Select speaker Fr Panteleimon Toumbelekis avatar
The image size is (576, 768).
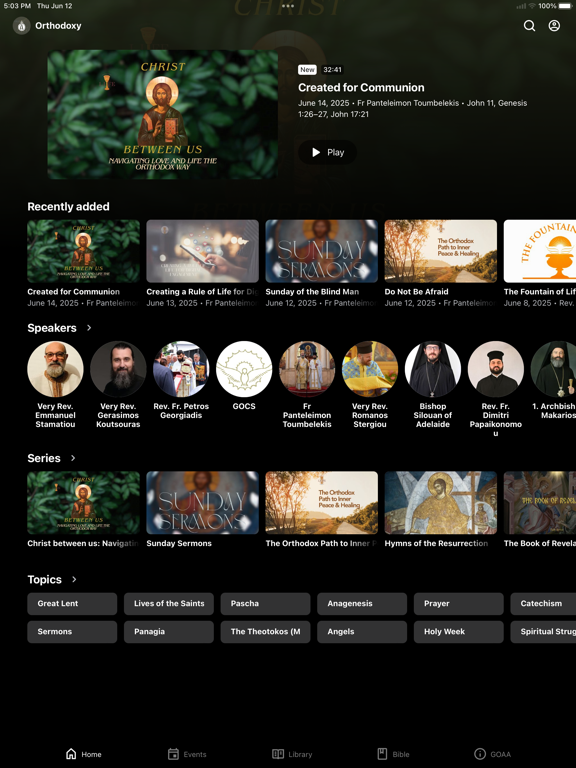(x=307, y=369)
